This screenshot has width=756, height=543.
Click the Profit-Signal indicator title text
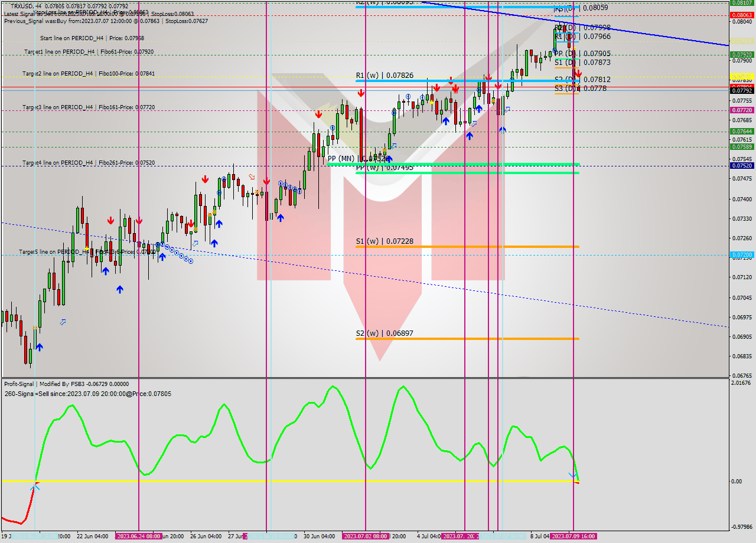click(66, 384)
